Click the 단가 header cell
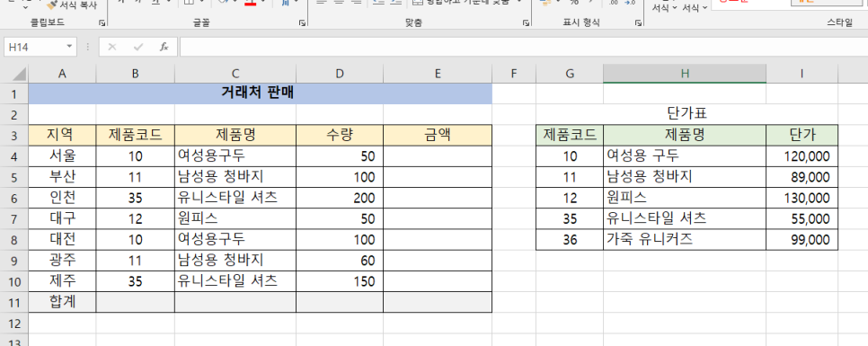The image size is (868, 346). [x=802, y=136]
